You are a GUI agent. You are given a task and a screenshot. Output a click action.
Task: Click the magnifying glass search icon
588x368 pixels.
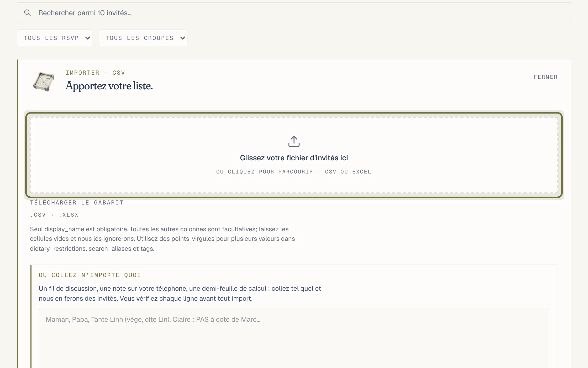point(27,13)
